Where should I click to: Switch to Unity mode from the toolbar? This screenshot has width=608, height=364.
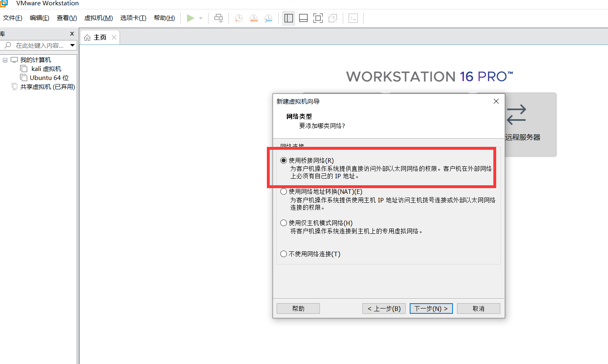(x=333, y=18)
